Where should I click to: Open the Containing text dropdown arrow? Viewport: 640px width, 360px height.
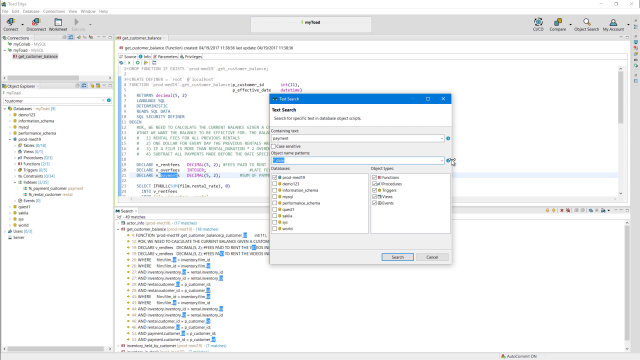pyautogui.click(x=442, y=139)
